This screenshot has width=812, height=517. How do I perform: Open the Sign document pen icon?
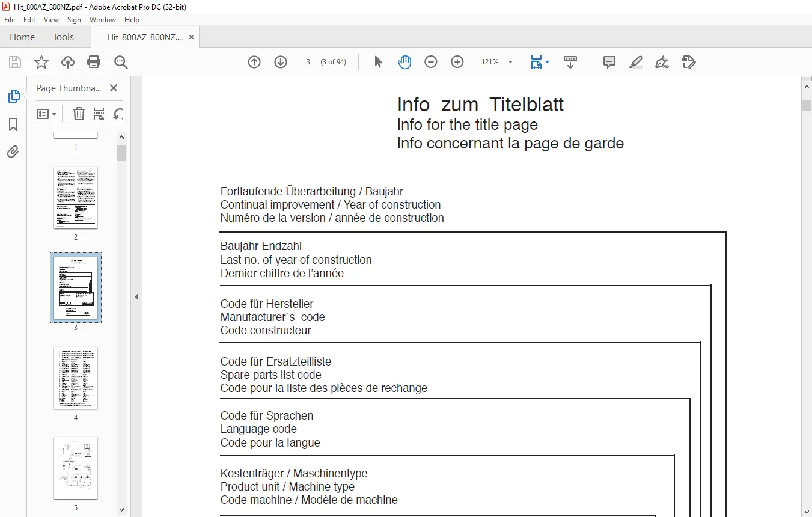coord(662,62)
